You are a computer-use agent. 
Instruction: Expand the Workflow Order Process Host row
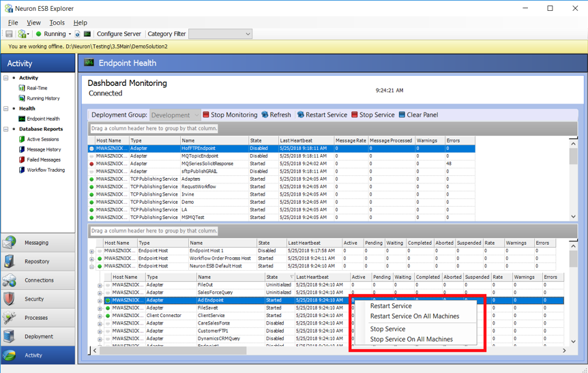92,259
